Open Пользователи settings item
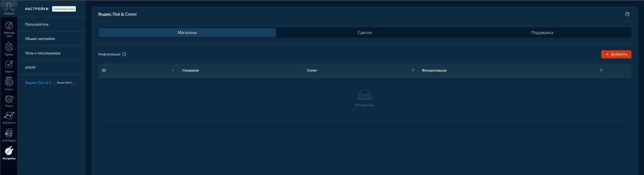The height and width of the screenshot is (175, 644). tap(51, 24)
